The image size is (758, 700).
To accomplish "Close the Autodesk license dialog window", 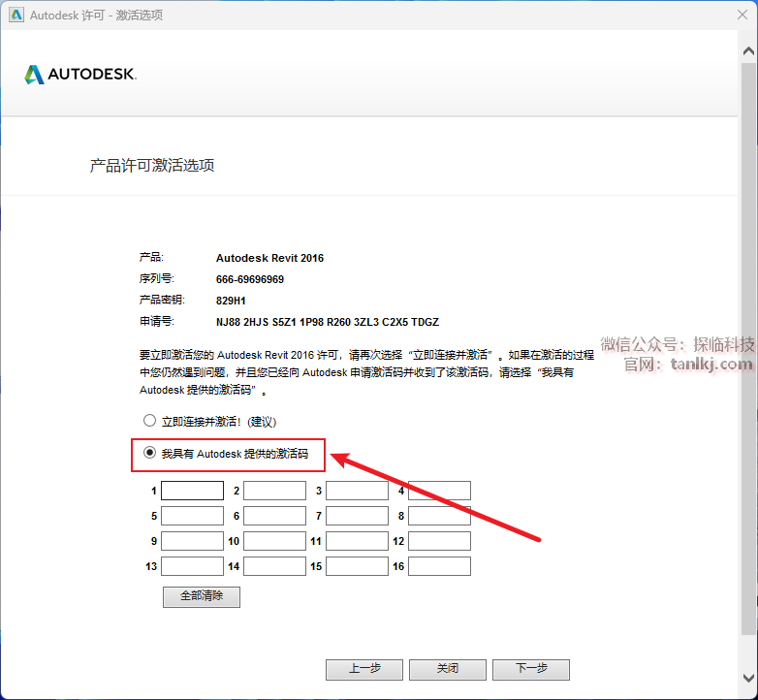I will pyautogui.click(x=742, y=15).
